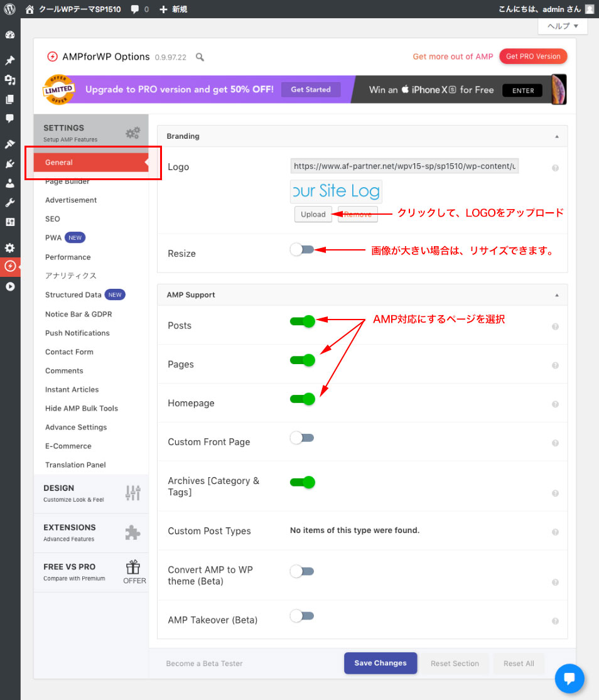Viewport: 599px width, 700px height.
Task: Click the Save Changes button
Action: click(x=380, y=663)
